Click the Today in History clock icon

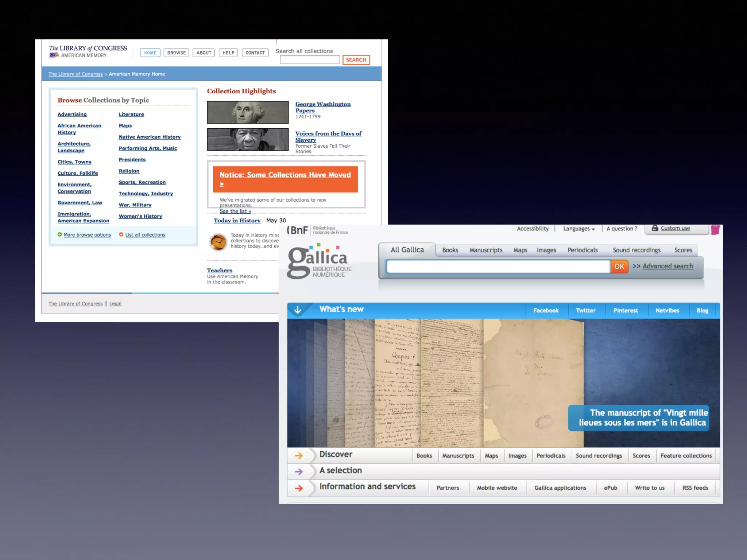218,242
